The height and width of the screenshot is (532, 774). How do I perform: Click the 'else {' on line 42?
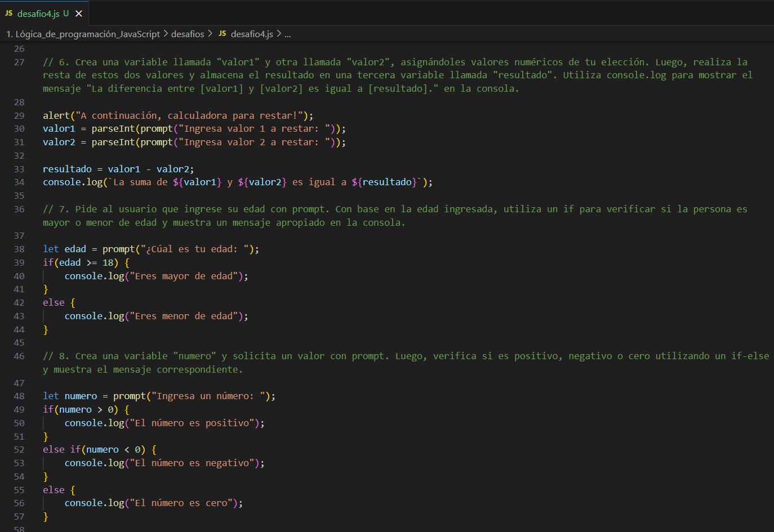tap(59, 302)
